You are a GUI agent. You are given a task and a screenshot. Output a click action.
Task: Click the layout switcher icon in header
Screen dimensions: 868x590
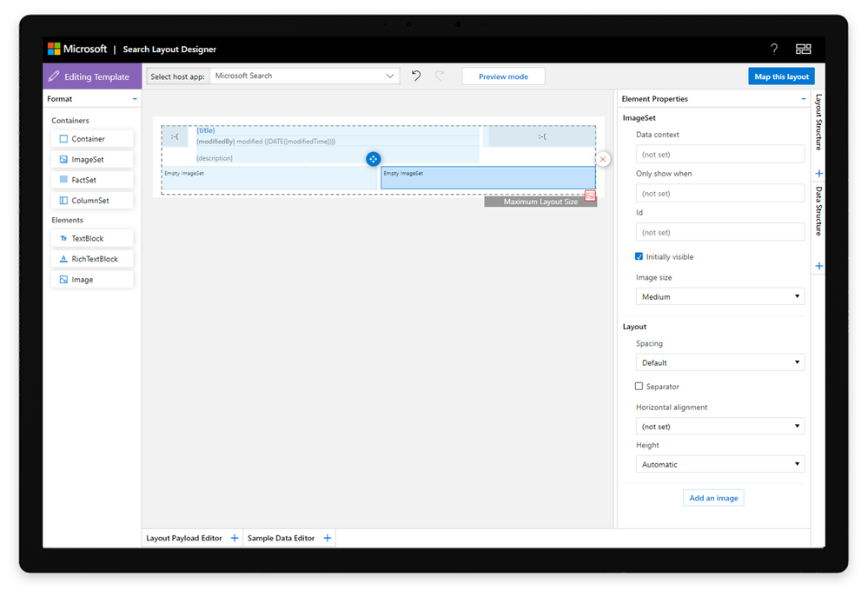803,50
